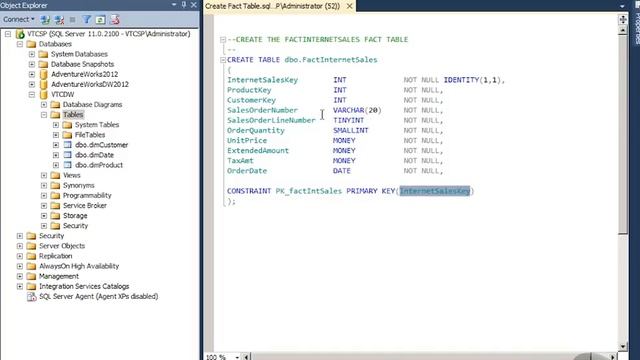Select the VTCDW database icon
Screen dimensions: 640x360
pyautogui.click(x=44, y=94)
